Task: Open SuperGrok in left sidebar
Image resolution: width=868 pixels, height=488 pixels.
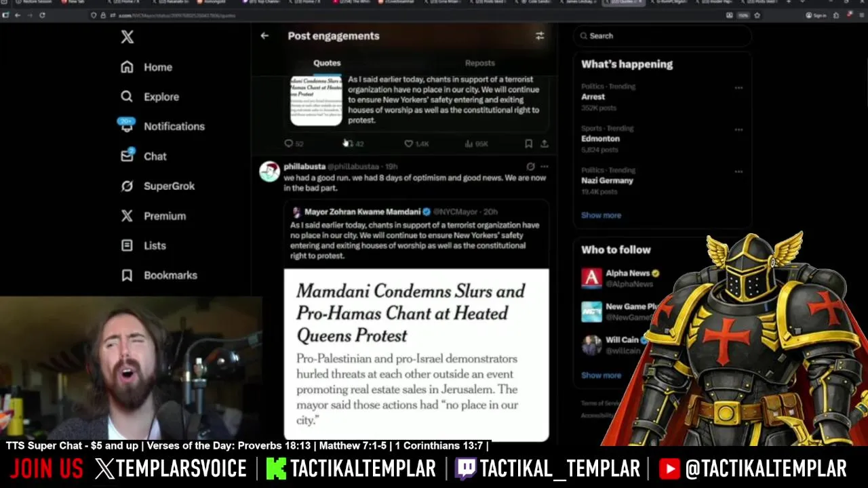Action: pyautogui.click(x=157, y=186)
